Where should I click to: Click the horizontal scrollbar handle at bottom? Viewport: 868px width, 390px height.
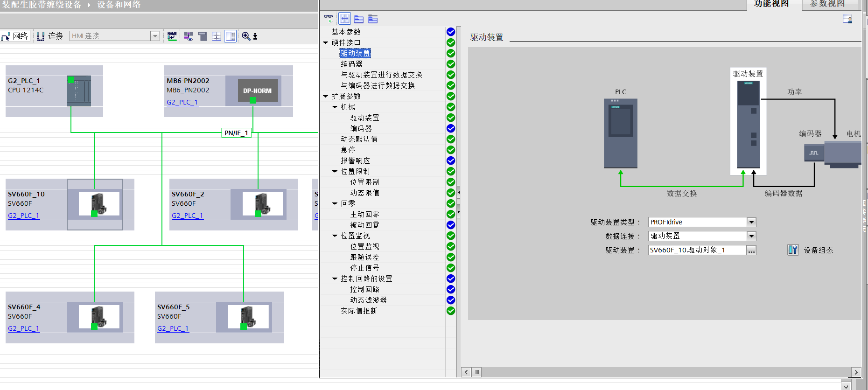click(477, 372)
